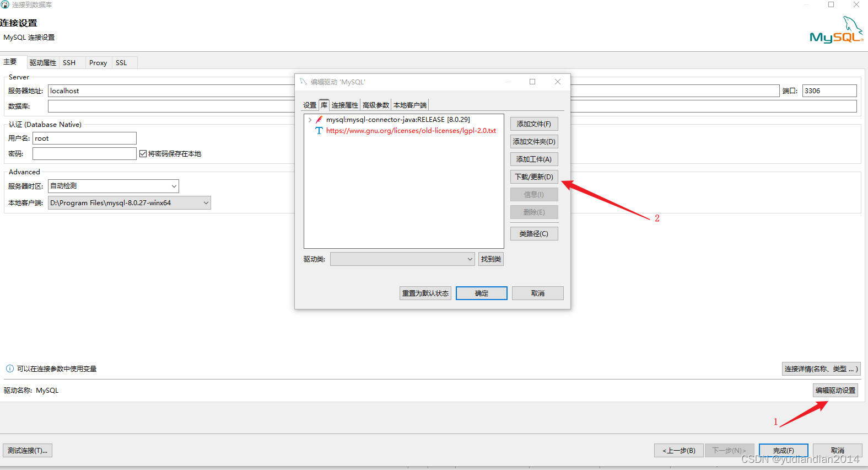Click 下载/更新(D) button
This screenshot has width=868, height=470.
(x=534, y=177)
